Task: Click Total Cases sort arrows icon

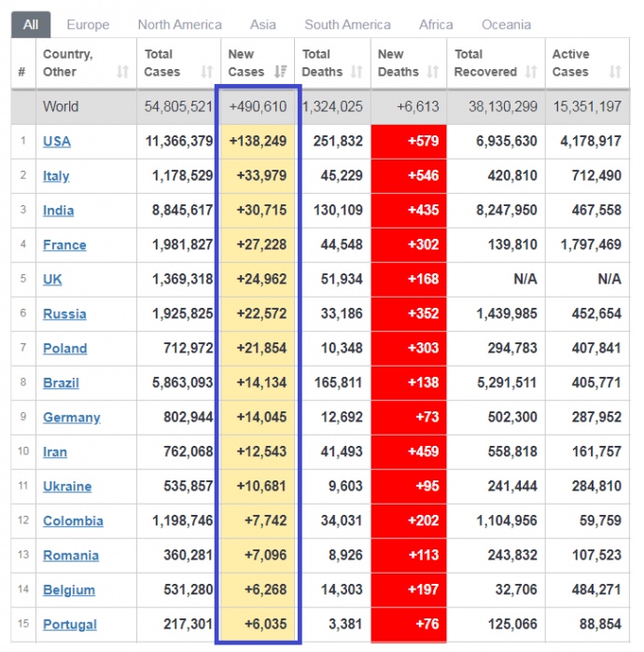Action: click(206, 72)
